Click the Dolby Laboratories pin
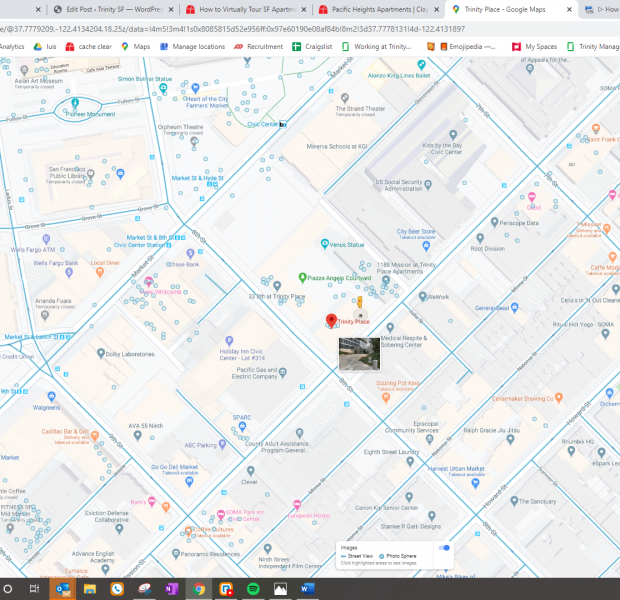 coord(101,353)
